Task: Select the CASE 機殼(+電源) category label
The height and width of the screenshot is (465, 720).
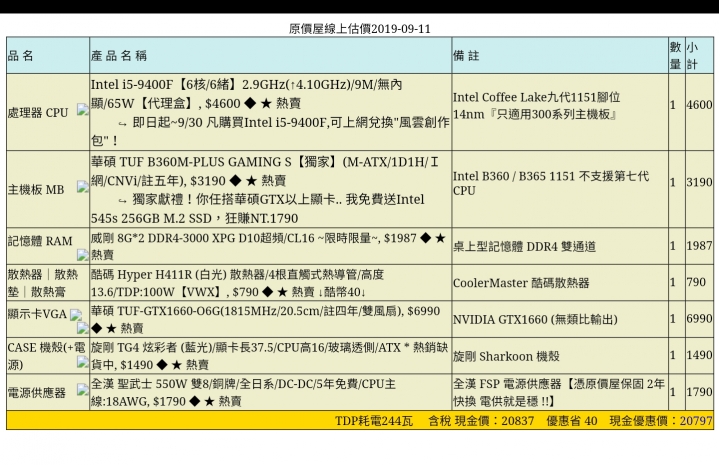Action: click(46, 356)
